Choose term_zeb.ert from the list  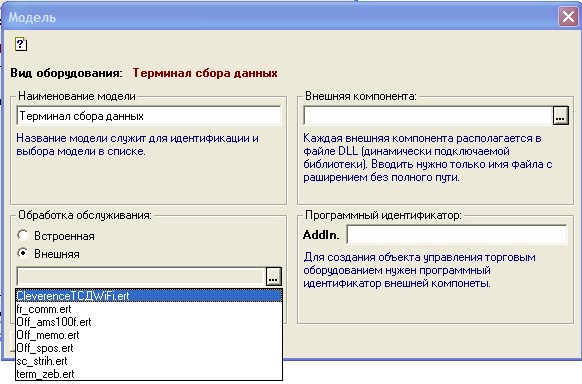pyautogui.click(x=149, y=374)
